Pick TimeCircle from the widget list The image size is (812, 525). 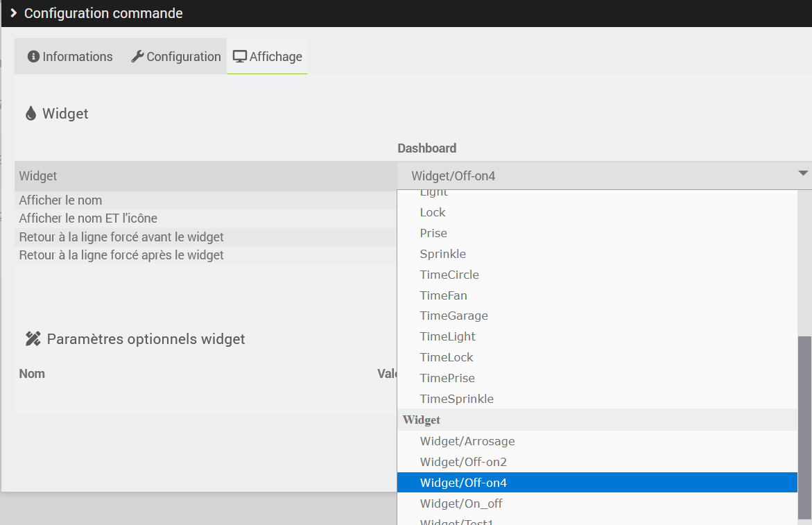(x=449, y=275)
